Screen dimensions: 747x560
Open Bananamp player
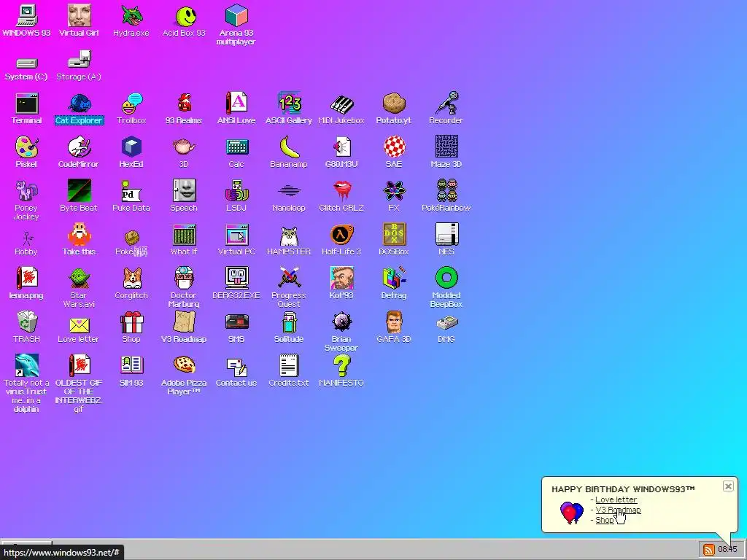tap(289, 147)
